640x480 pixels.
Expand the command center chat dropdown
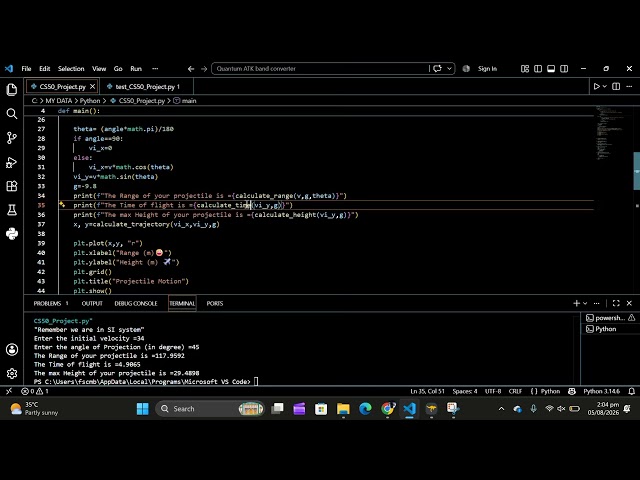click(449, 69)
